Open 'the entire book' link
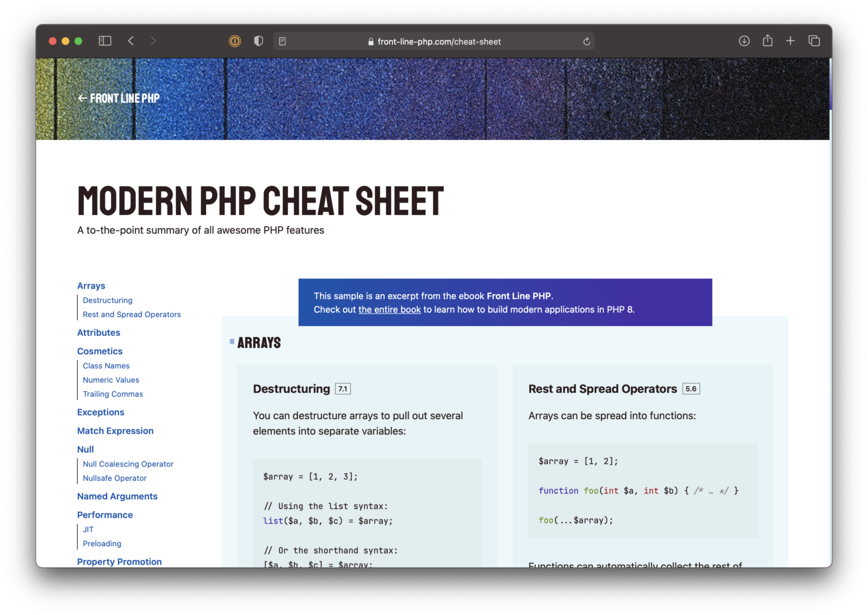Image resolution: width=868 pixels, height=615 pixels. (389, 309)
